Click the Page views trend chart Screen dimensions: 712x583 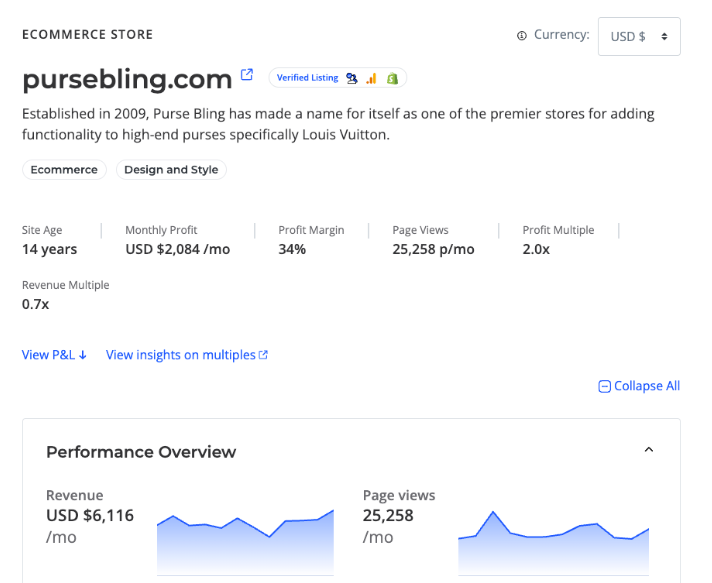(x=553, y=540)
